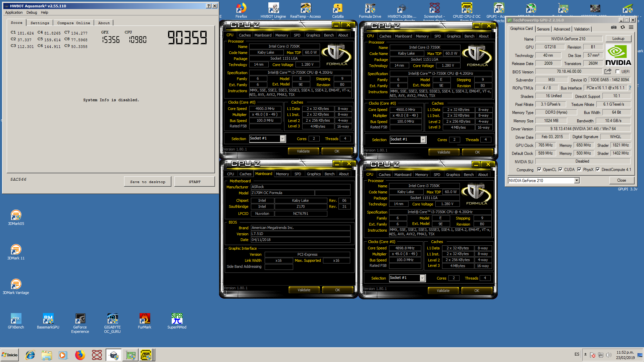Open the Firefox desktop shortcut
The image size is (644, 362).
241,10
